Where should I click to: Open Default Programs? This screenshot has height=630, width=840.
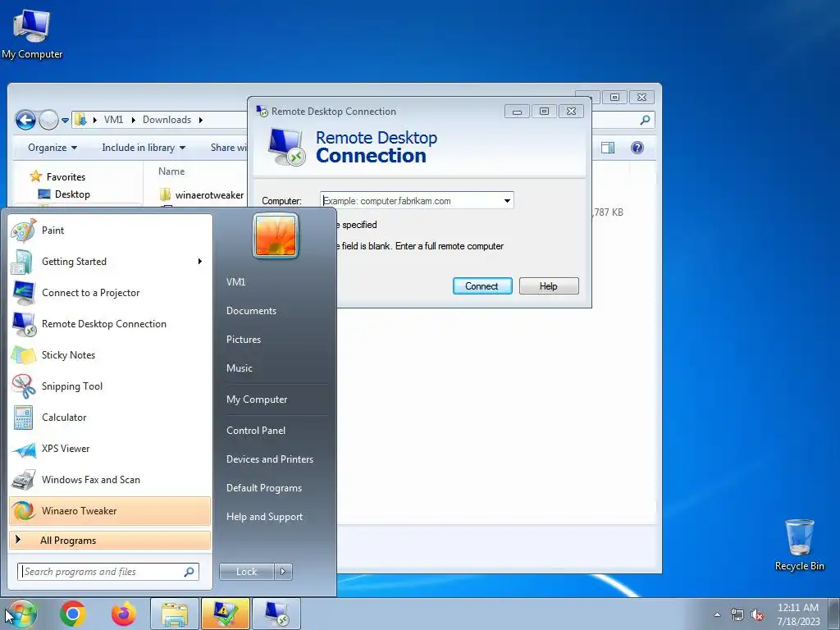(263, 488)
